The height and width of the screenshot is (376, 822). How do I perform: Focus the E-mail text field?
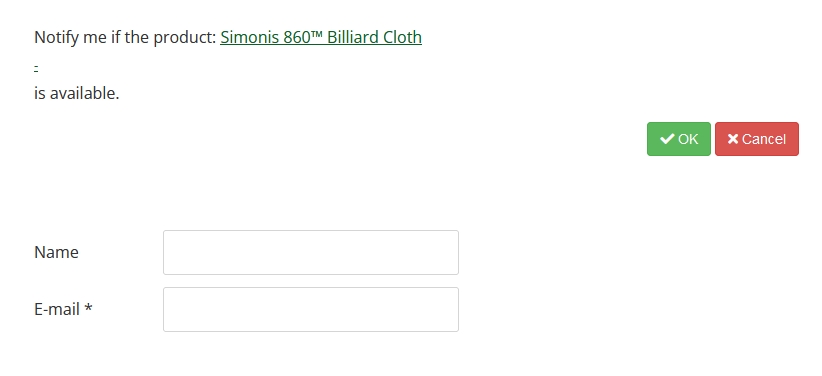[311, 309]
